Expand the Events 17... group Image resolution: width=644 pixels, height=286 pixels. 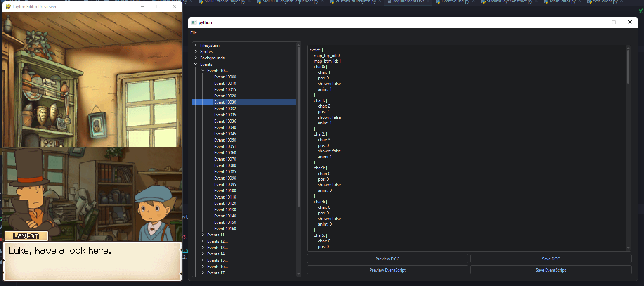pos(203,273)
